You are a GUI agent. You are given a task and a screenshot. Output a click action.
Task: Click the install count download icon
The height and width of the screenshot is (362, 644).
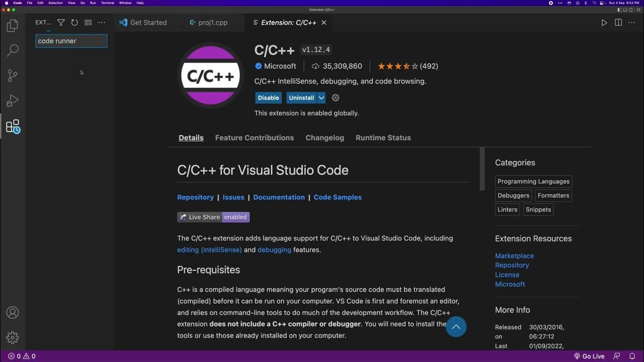point(315,66)
